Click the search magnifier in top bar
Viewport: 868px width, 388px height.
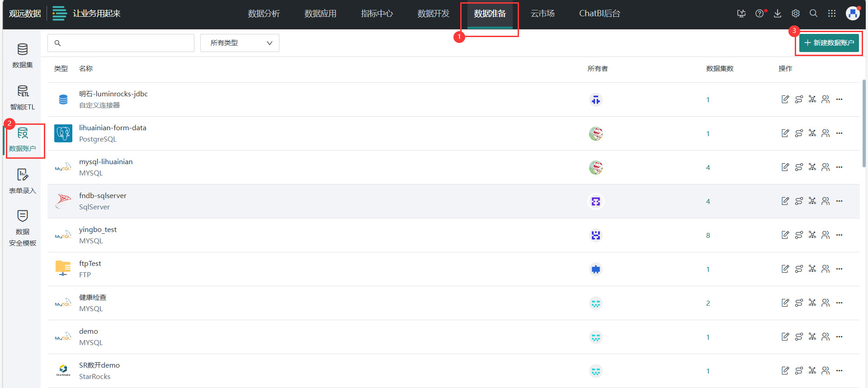click(813, 14)
